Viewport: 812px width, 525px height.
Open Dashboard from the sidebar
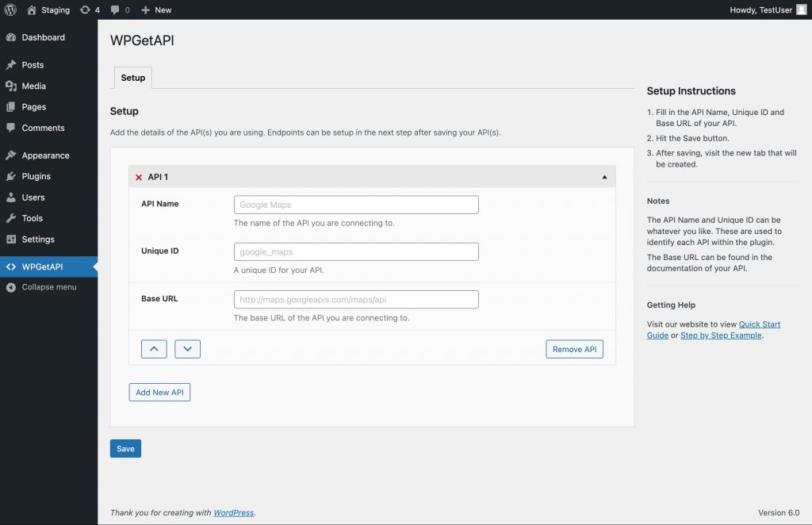(48, 37)
